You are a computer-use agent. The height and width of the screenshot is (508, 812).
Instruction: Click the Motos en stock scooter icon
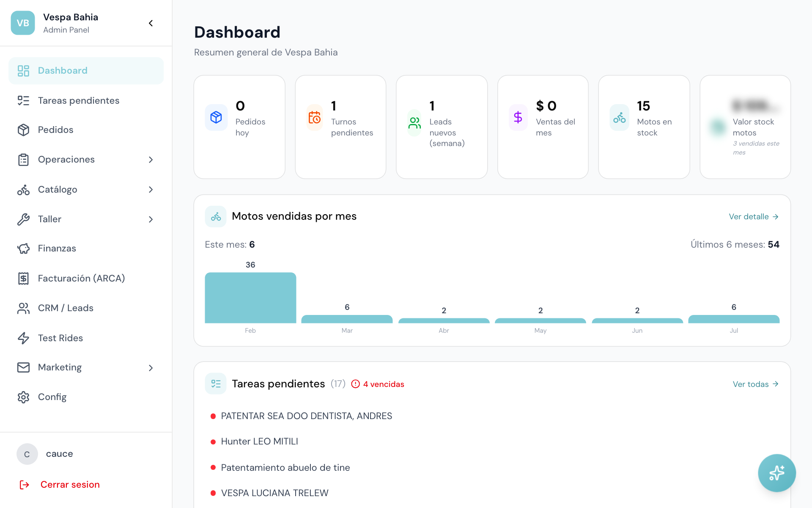click(x=620, y=117)
